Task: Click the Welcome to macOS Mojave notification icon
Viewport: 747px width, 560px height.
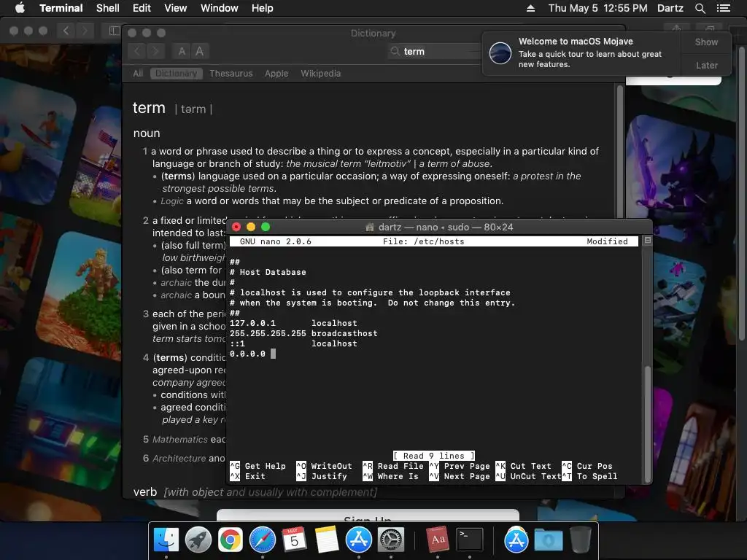Action: [x=500, y=52]
